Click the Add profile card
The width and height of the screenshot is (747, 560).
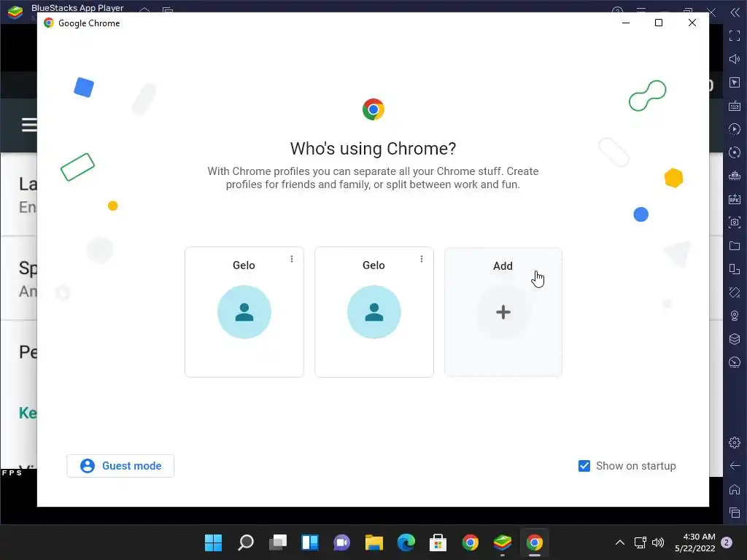tap(503, 312)
